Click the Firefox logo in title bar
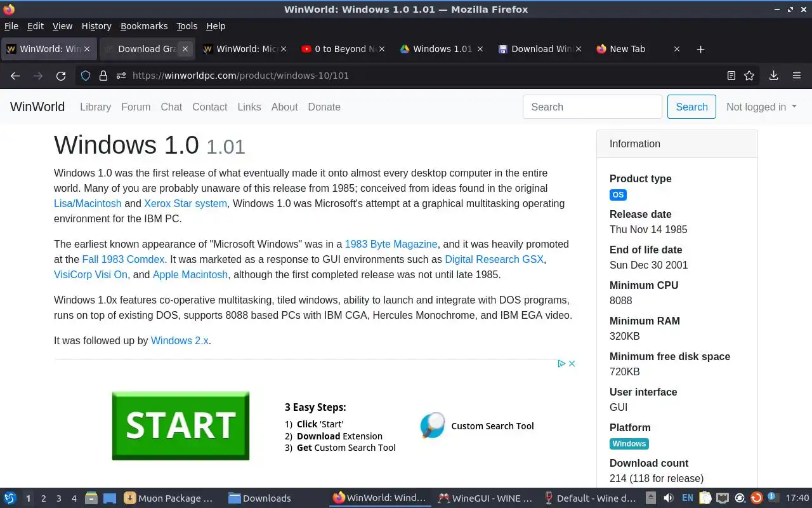Screen dimensions: 812x508 point(8,9)
